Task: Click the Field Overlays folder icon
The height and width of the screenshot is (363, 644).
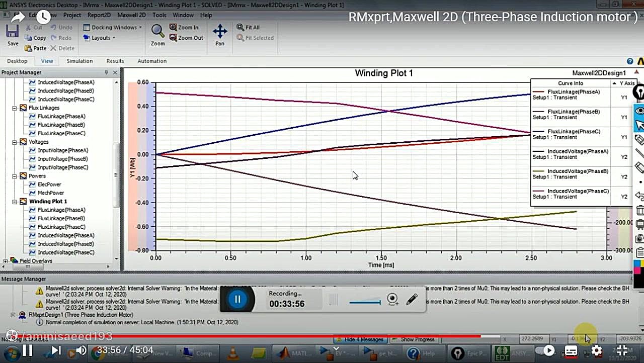Action: (15, 261)
